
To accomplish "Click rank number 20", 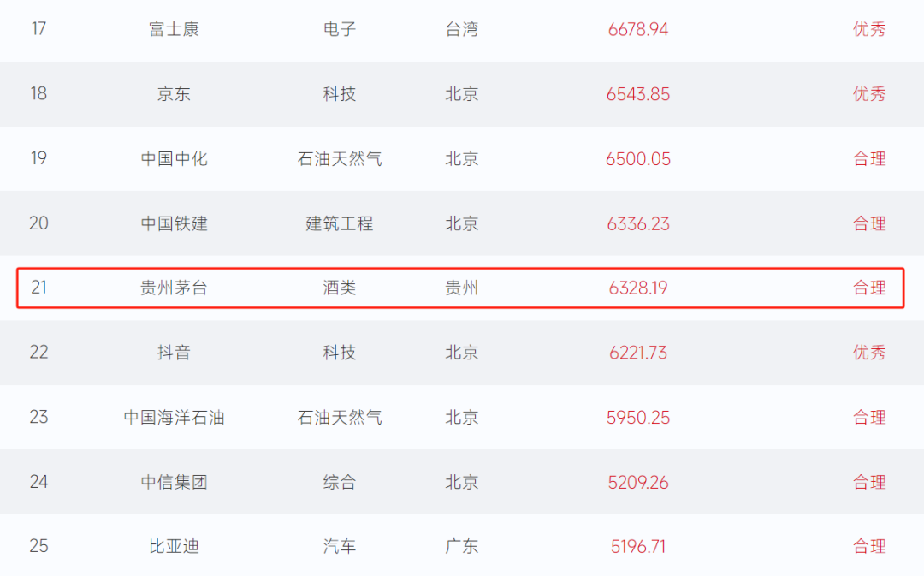I will pyautogui.click(x=38, y=223).
